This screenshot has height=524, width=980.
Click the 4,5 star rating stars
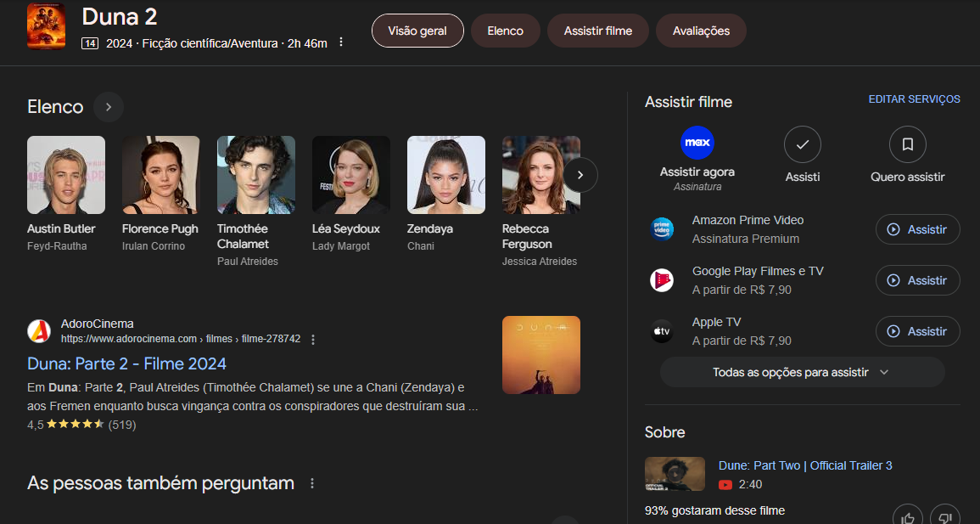pos(75,424)
